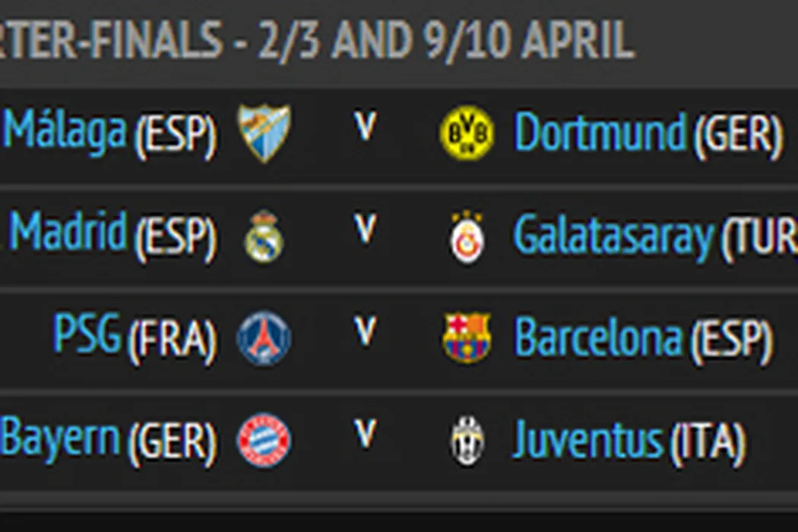The height and width of the screenshot is (532, 798).
Task: Open the PSG team link
Action: tap(87, 334)
